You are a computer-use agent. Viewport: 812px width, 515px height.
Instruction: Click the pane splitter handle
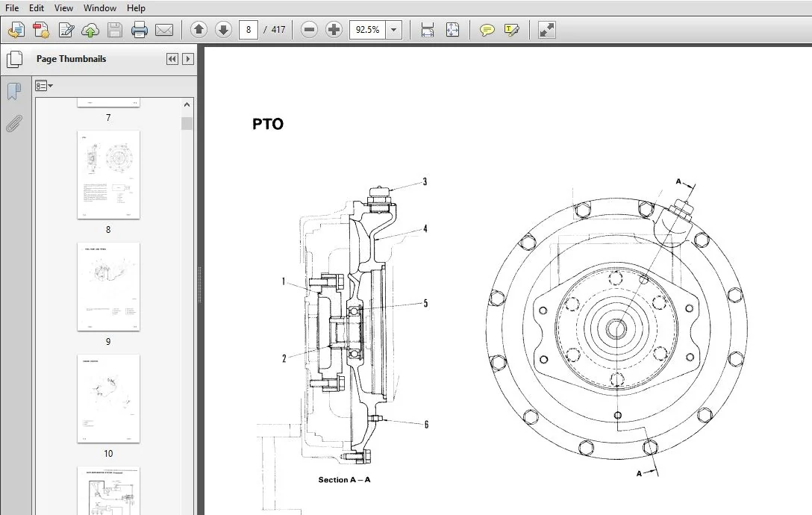click(200, 284)
